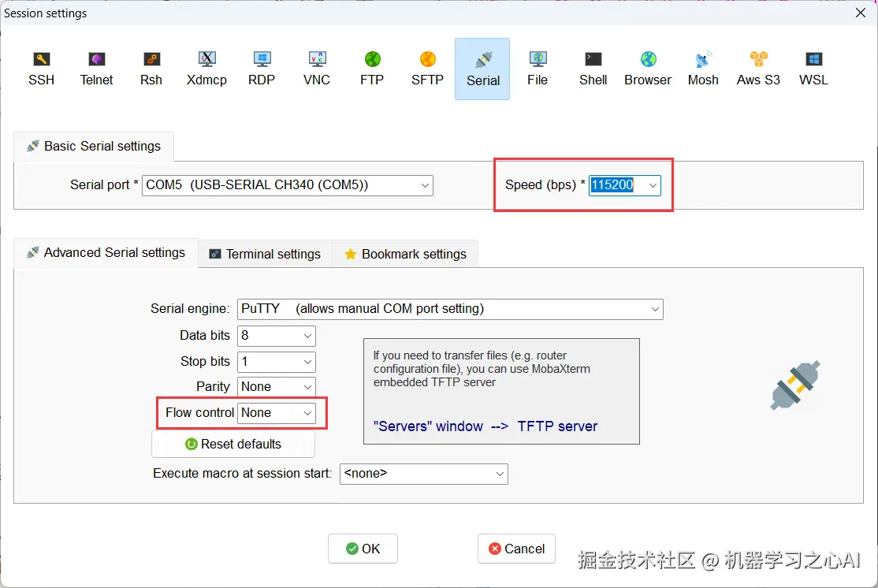Select the VNC session type
Viewport: 878px width, 588px height.
tap(316, 69)
